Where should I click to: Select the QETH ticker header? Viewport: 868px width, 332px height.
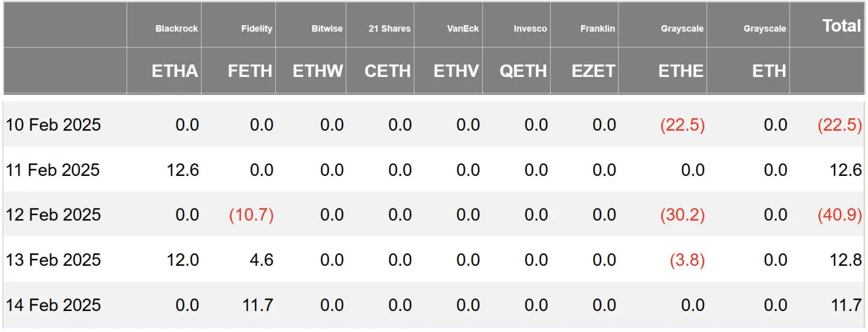[523, 71]
